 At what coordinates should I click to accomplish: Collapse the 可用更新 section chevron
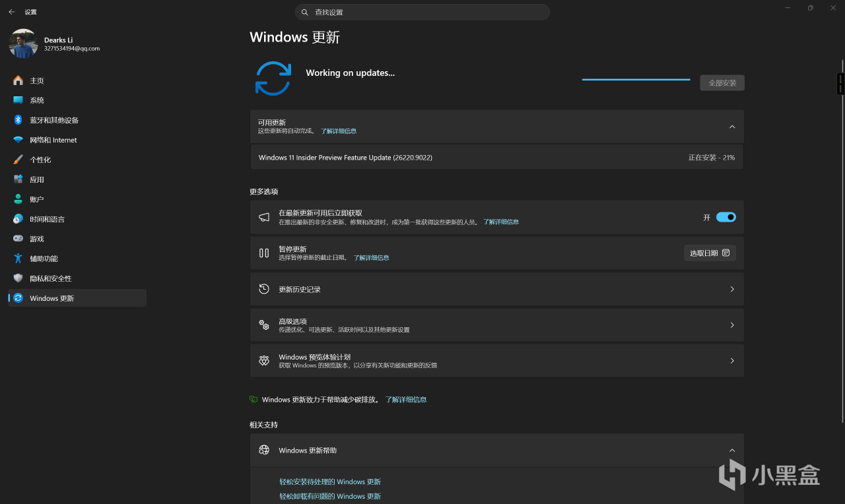tap(732, 127)
